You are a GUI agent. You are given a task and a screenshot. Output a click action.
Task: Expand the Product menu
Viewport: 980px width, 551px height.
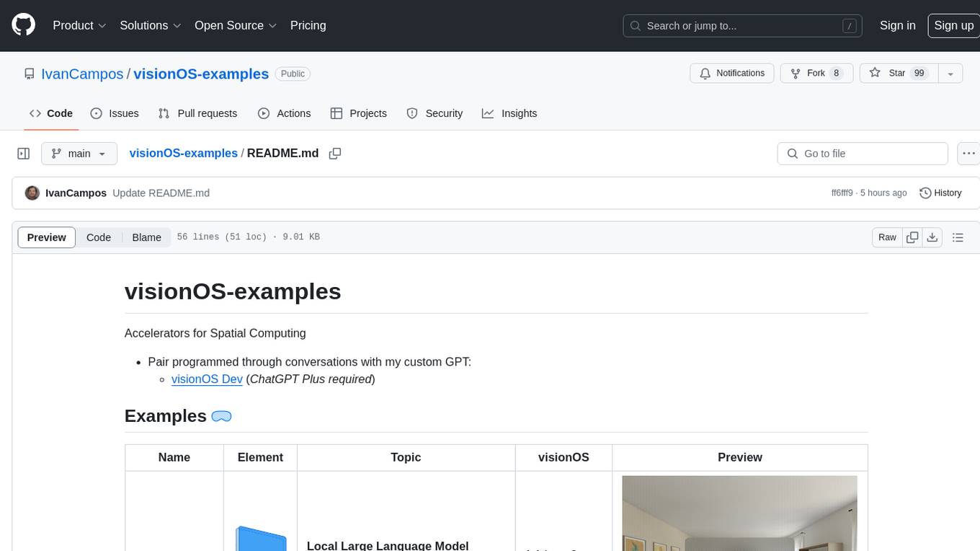click(x=79, y=25)
